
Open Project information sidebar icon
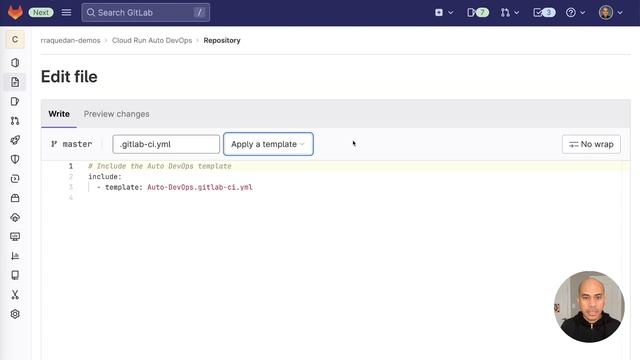[15, 63]
